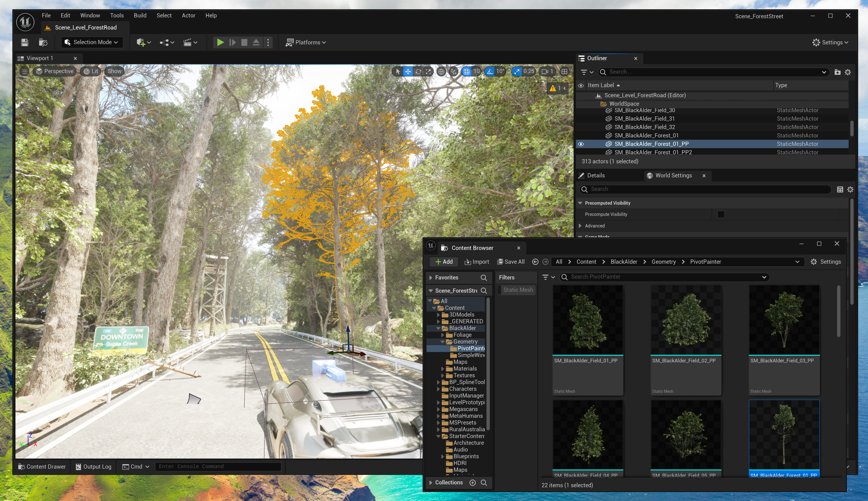The height and width of the screenshot is (501, 868).
Task: Open the Selection Mode dropdown
Action: click(92, 42)
